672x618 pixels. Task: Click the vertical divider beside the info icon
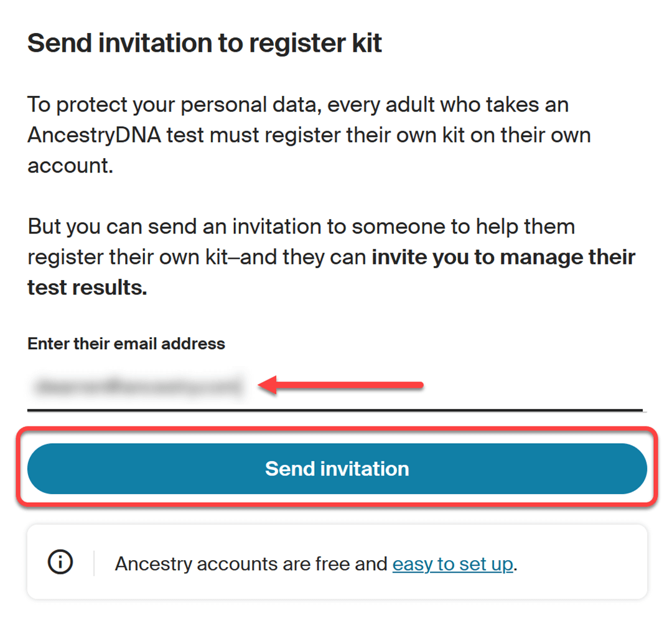tap(94, 563)
